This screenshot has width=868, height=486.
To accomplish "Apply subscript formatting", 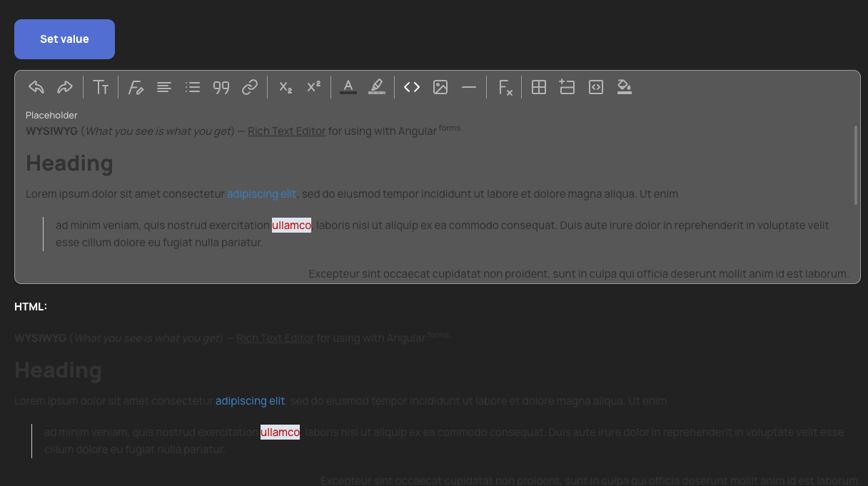I will pyautogui.click(x=285, y=87).
